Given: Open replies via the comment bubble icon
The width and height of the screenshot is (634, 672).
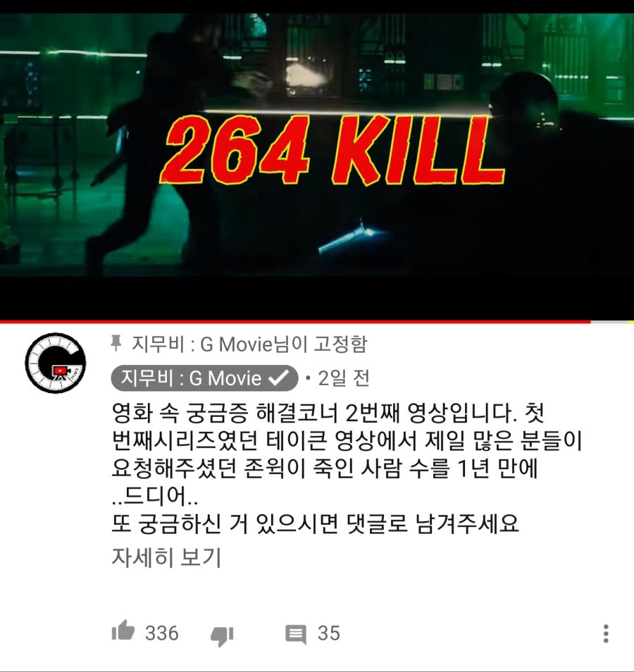Looking at the screenshot, I should pyautogui.click(x=296, y=634).
